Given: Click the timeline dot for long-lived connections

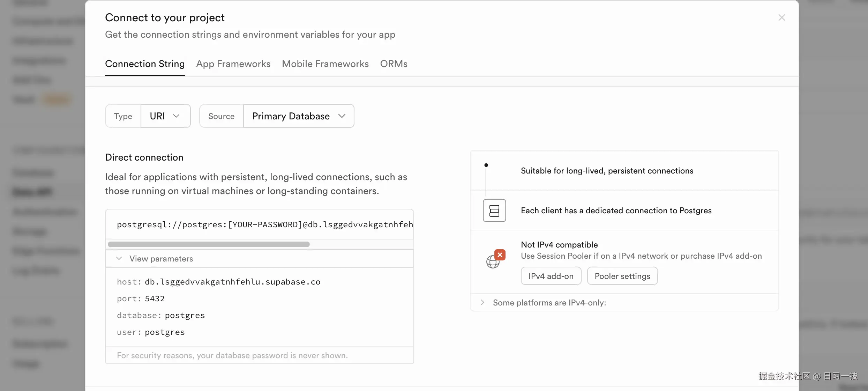Looking at the screenshot, I should [486, 165].
